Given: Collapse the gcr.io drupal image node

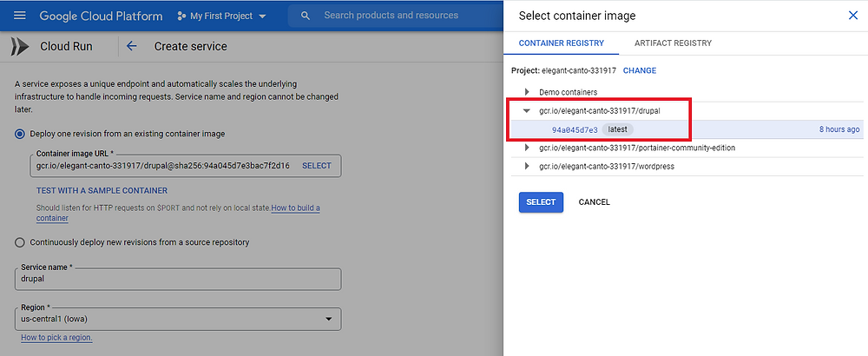Looking at the screenshot, I should (527, 111).
